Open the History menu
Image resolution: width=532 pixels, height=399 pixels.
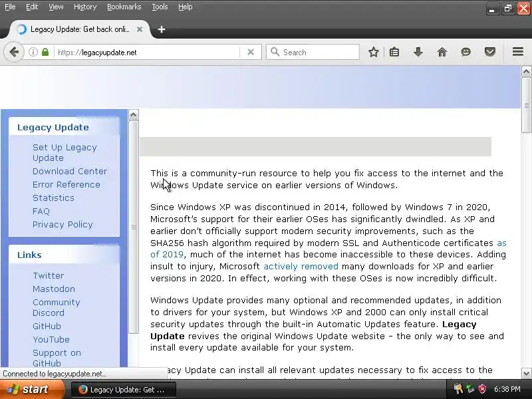coord(85,7)
